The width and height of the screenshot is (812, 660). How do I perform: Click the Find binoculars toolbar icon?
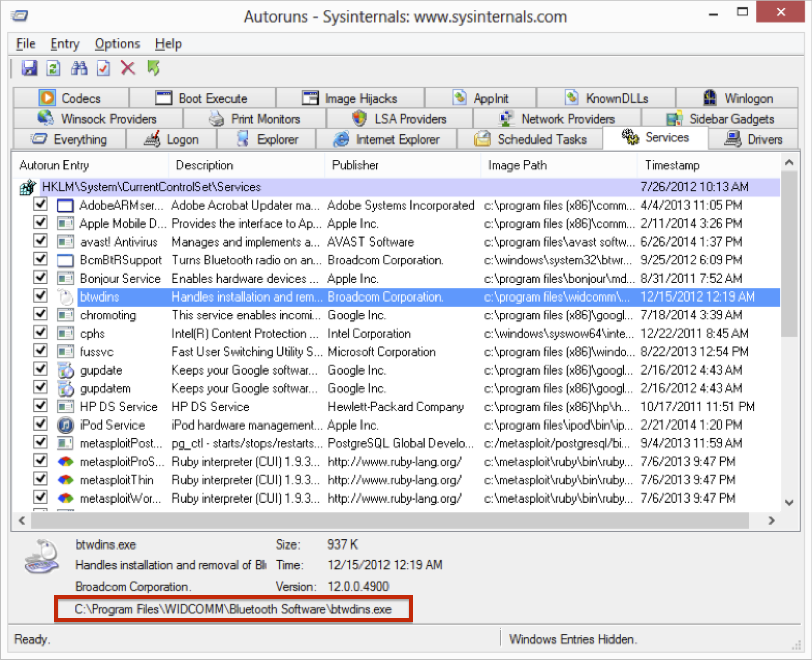(x=79, y=68)
